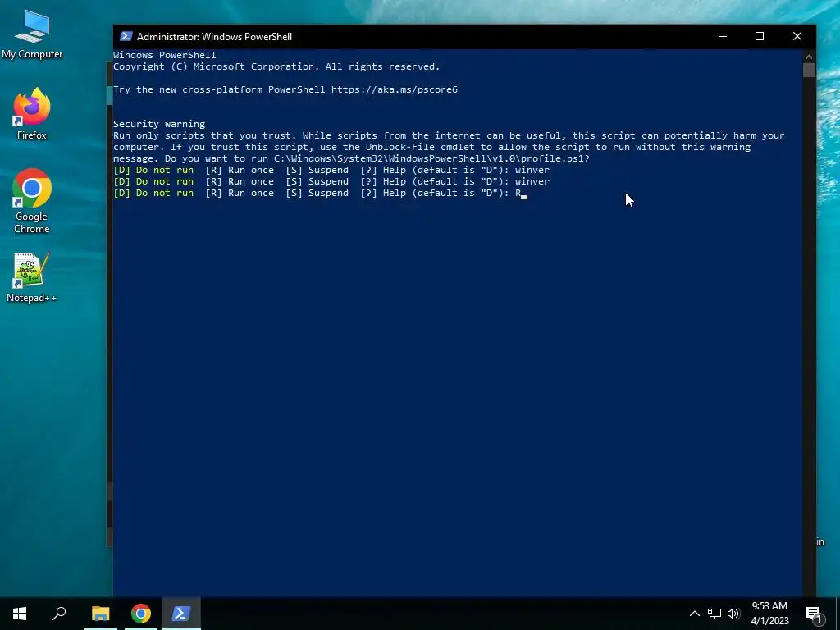The image size is (840, 630).
Task: Click the https://aka.ms/pscore6 URL text
Action: coord(395,89)
